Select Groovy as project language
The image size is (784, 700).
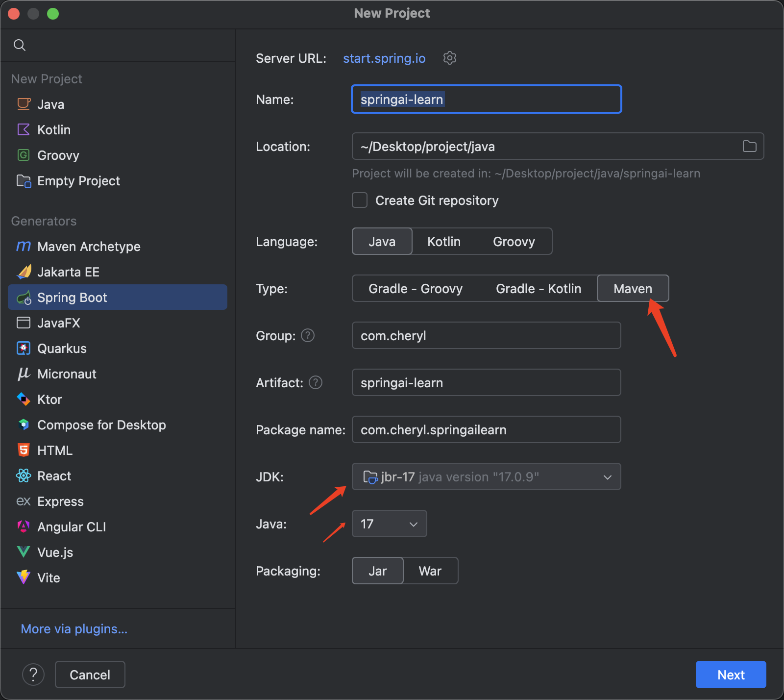pos(514,241)
